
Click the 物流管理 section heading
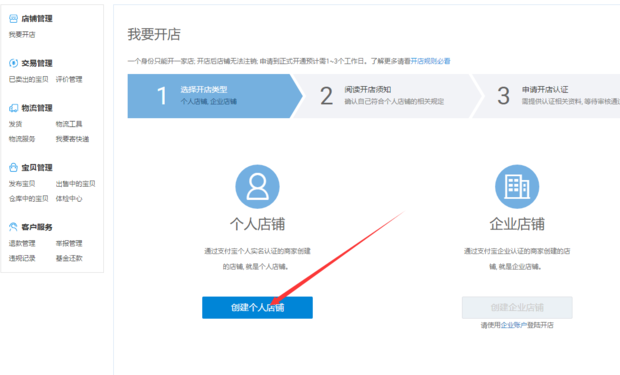[37, 108]
